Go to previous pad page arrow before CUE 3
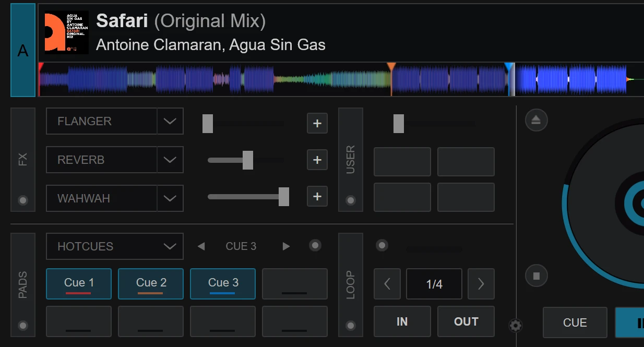The height and width of the screenshot is (347, 644). tap(201, 246)
